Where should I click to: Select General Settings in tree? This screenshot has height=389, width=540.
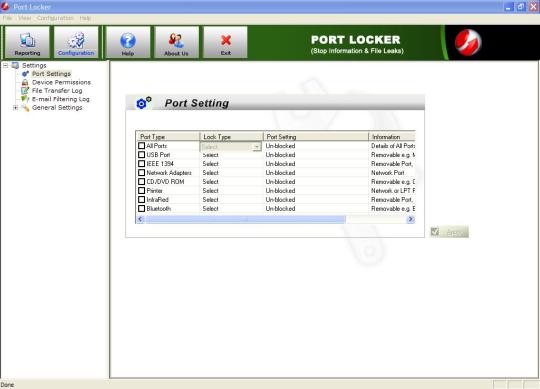tap(57, 108)
